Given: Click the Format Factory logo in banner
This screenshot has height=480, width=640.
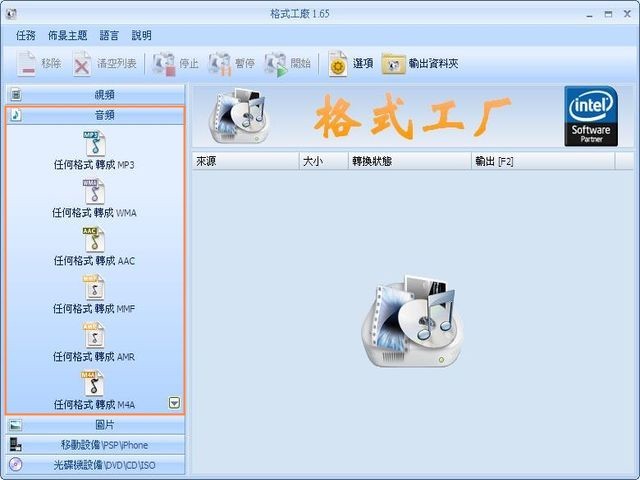Looking at the screenshot, I should coord(239,116).
